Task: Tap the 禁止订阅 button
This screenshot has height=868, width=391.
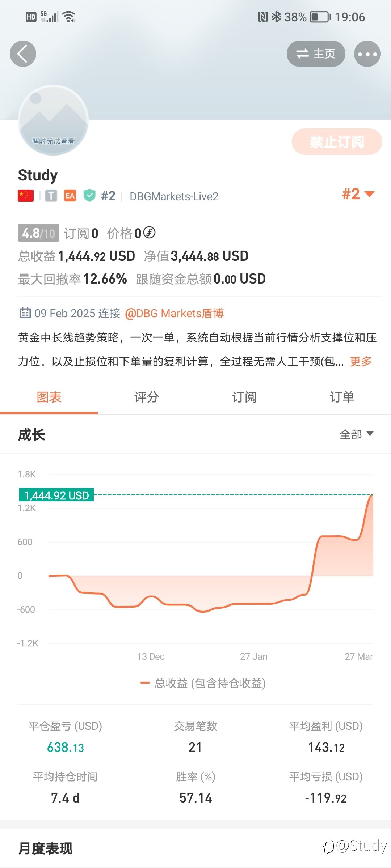Action: (337, 142)
